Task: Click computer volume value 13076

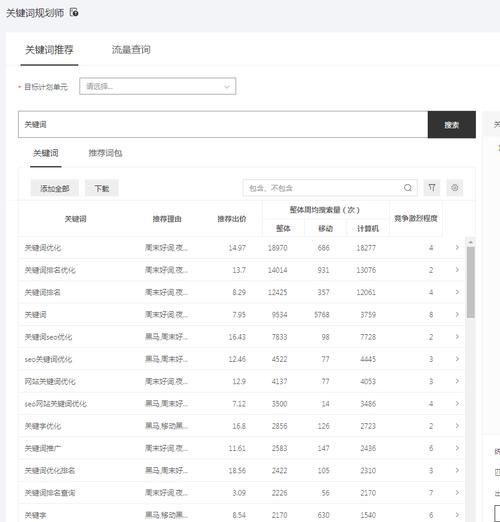Action: tap(366, 270)
